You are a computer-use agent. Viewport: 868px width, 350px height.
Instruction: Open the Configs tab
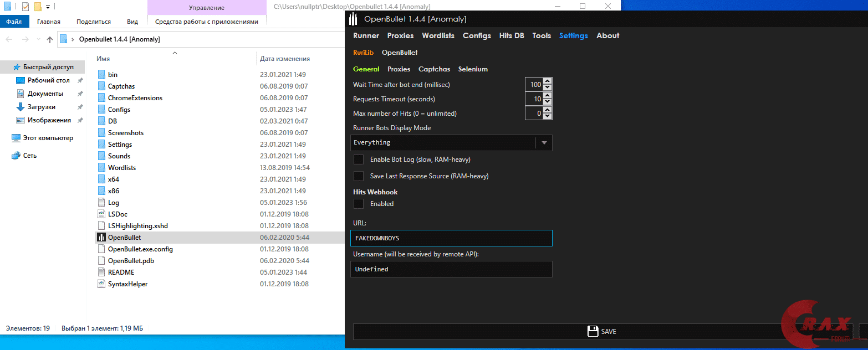[x=477, y=35]
